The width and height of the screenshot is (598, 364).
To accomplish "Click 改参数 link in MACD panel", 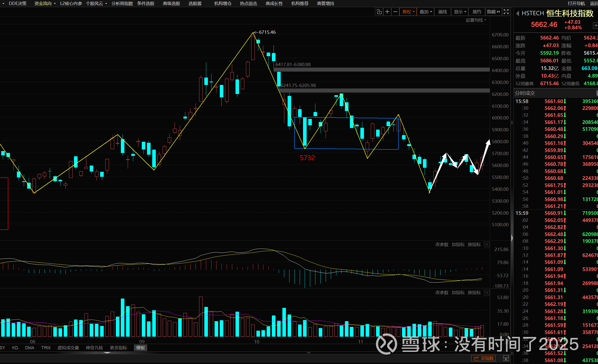I will 442,245.
